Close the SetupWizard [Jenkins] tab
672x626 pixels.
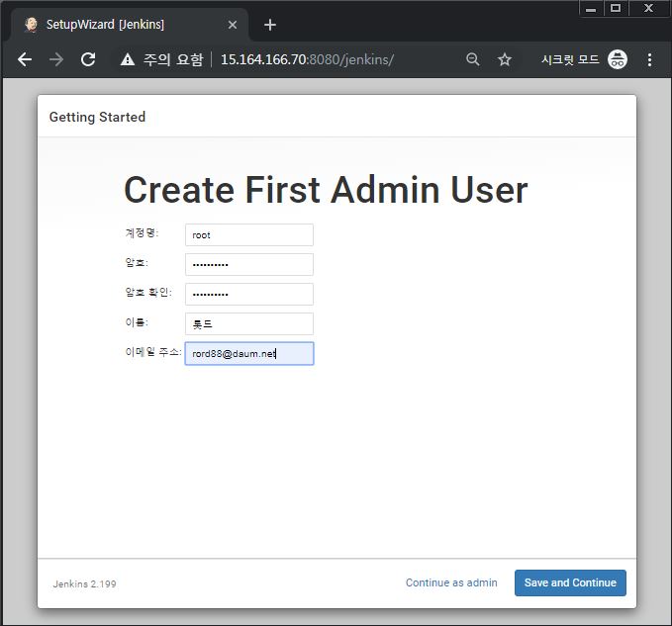pos(233,25)
